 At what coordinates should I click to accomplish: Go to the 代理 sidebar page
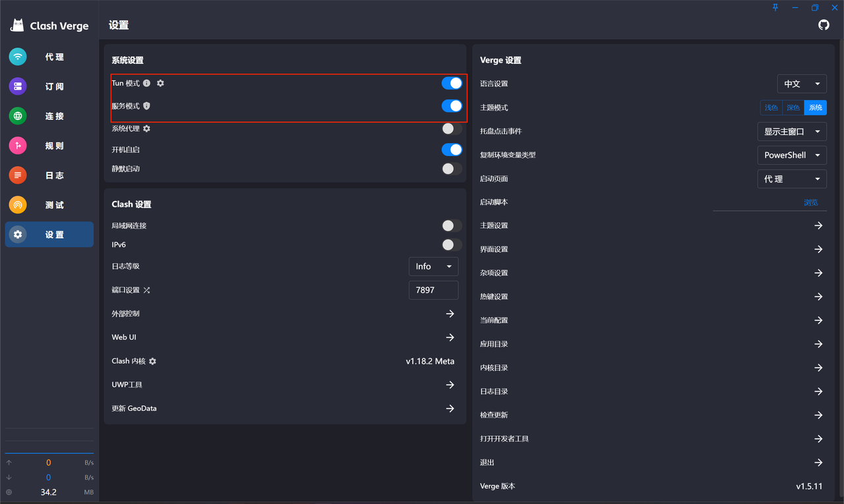(49, 57)
